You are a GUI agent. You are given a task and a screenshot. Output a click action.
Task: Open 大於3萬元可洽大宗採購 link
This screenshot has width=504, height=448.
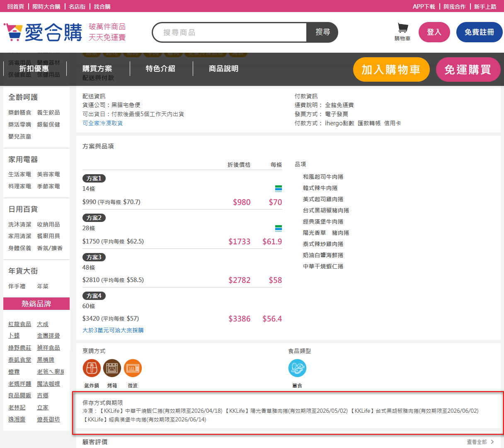(x=113, y=330)
